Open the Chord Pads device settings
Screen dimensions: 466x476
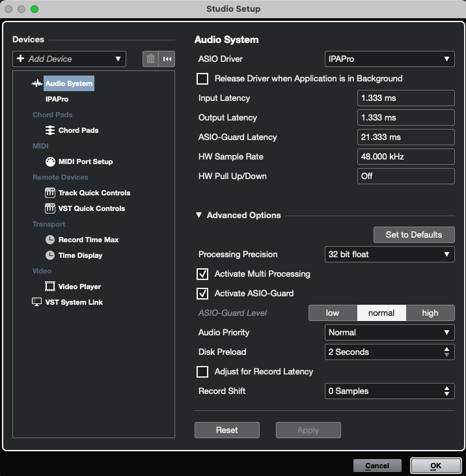click(78, 130)
